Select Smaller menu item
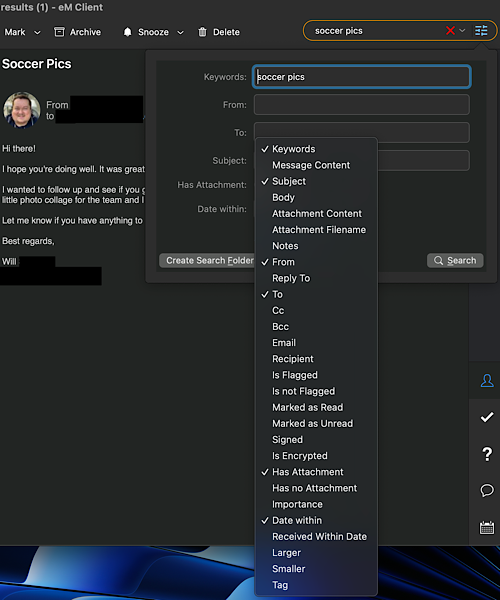The image size is (500, 600). (316, 569)
